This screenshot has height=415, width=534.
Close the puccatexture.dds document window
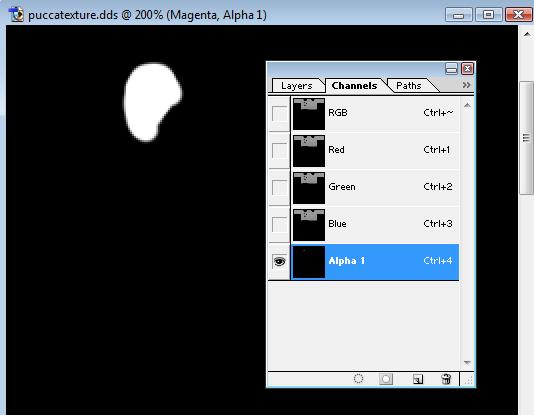click(x=518, y=15)
